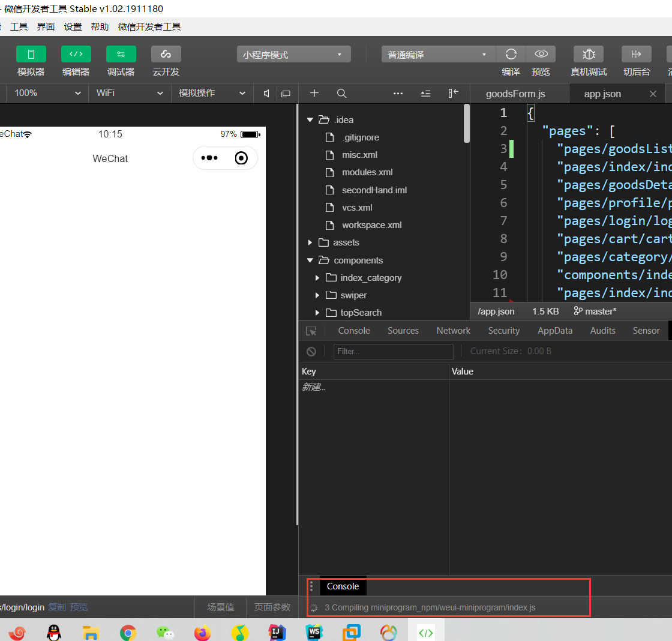Click the 新建.. new key row
Viewport: 672px width, 641px height.
click(x=373, y=387)
